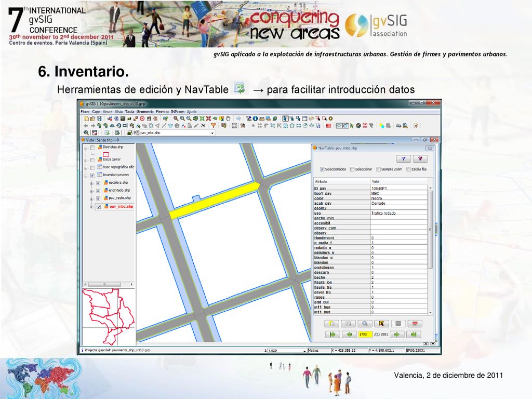Select the encintado.shp layer name
This screenshot has width=532, height=399.
coord(119,190)
